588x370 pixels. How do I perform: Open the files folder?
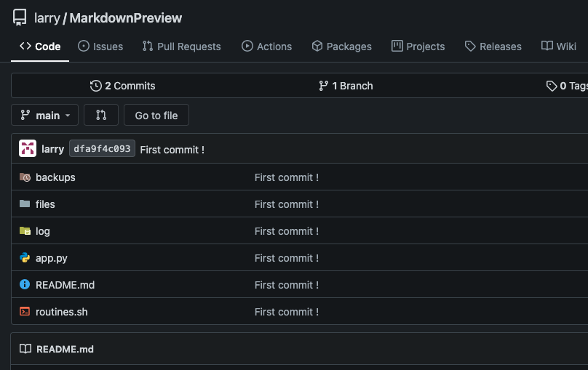point(45,204)
